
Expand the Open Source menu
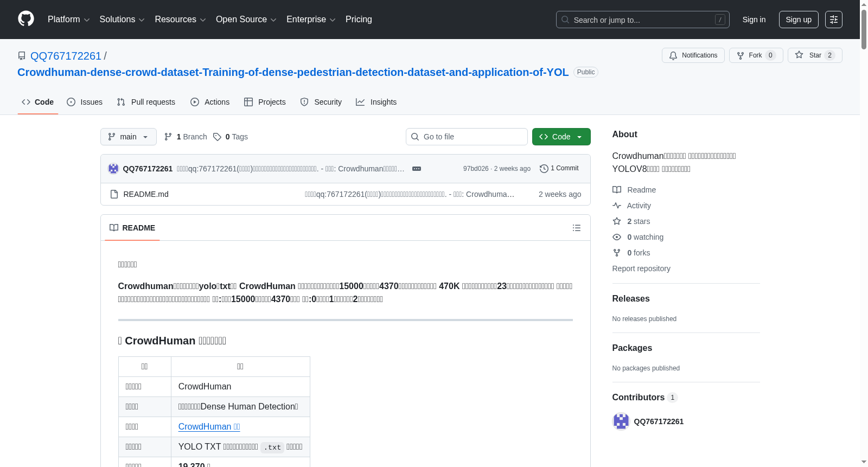pos(246,20)
